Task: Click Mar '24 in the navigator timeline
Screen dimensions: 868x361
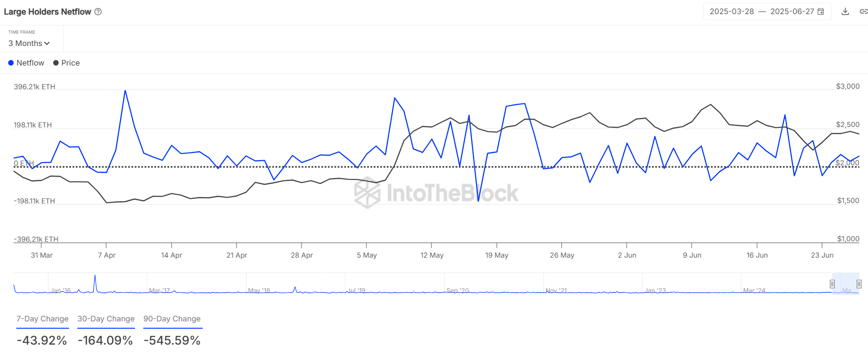Action: pos(754,290)
